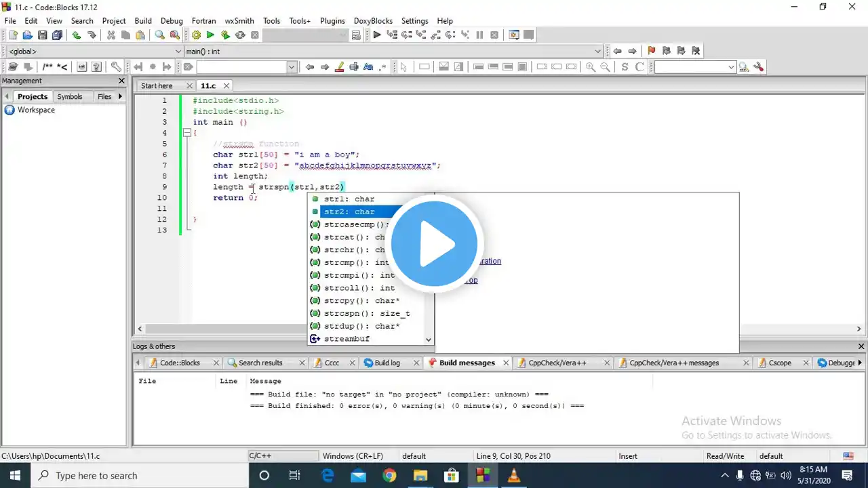Click the Save file icon
Viewport: 868px width, 488px height.
pyautogui.click(x=43, y=35)
